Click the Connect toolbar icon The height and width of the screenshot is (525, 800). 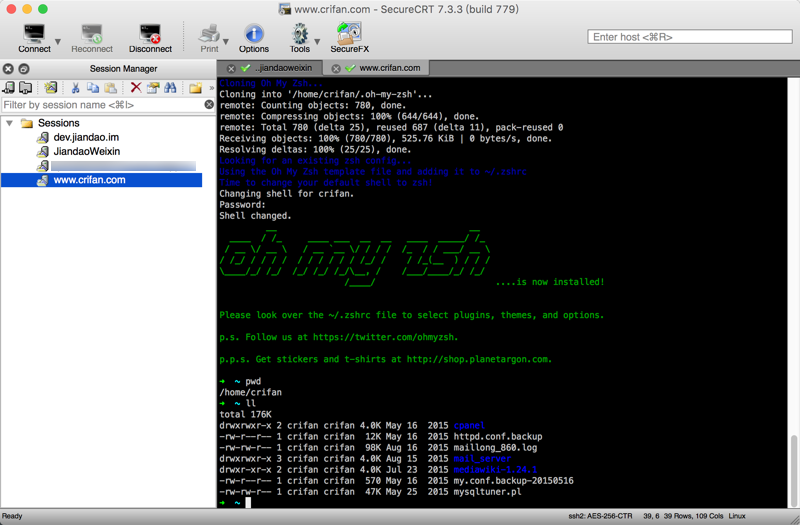(34, 34)
